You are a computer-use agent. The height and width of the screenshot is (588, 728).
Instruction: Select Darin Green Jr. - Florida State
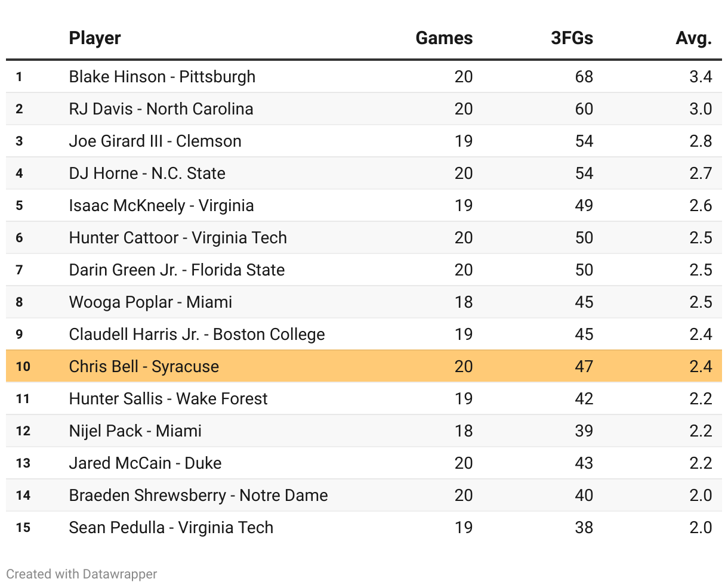pyautogui.click(x=177, y=270)
